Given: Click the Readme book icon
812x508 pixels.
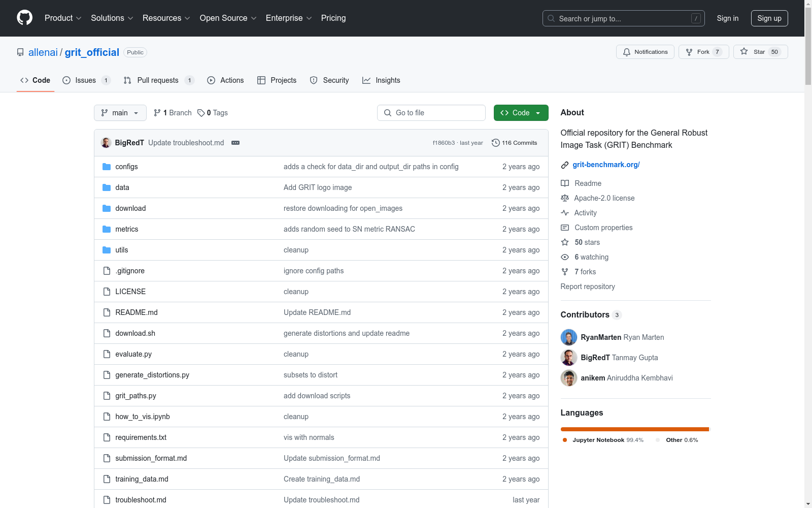Looking at the screenshot, I should pyautogui.click(x=565, y=183).
